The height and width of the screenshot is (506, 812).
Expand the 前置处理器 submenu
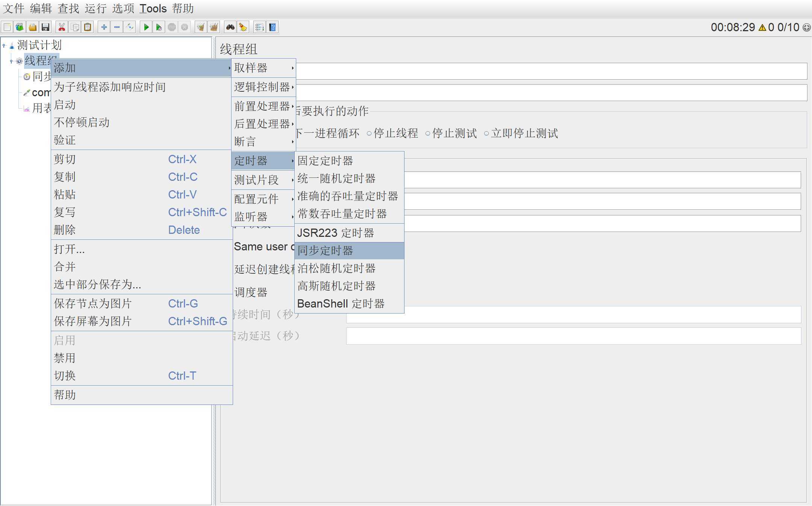coord(264,106)
